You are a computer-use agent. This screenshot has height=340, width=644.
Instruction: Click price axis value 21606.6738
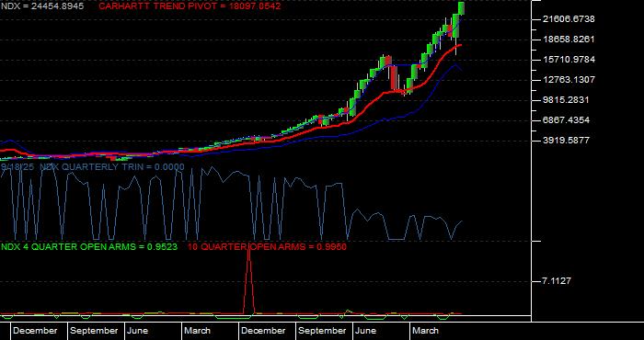coord(569,19)
